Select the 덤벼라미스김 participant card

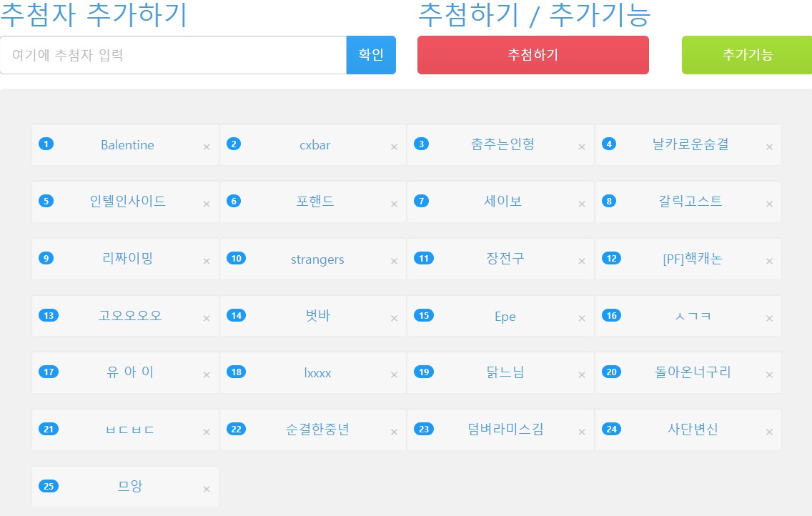[505, 430]
